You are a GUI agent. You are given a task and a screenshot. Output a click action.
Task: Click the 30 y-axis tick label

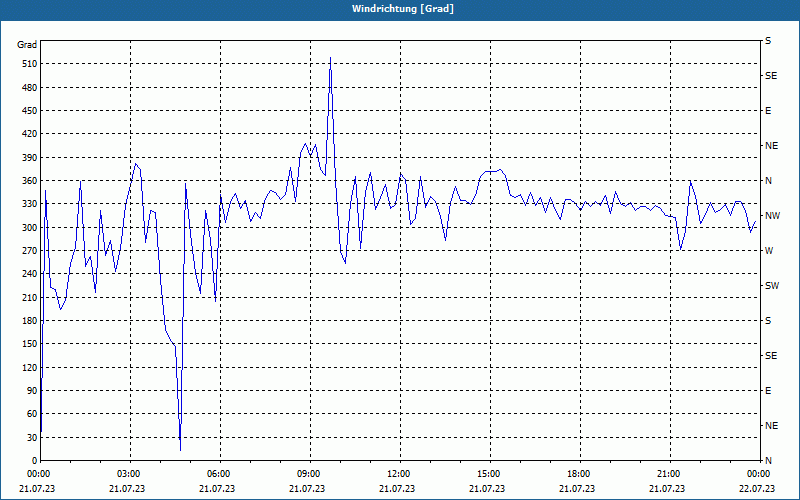click(32, 438)
